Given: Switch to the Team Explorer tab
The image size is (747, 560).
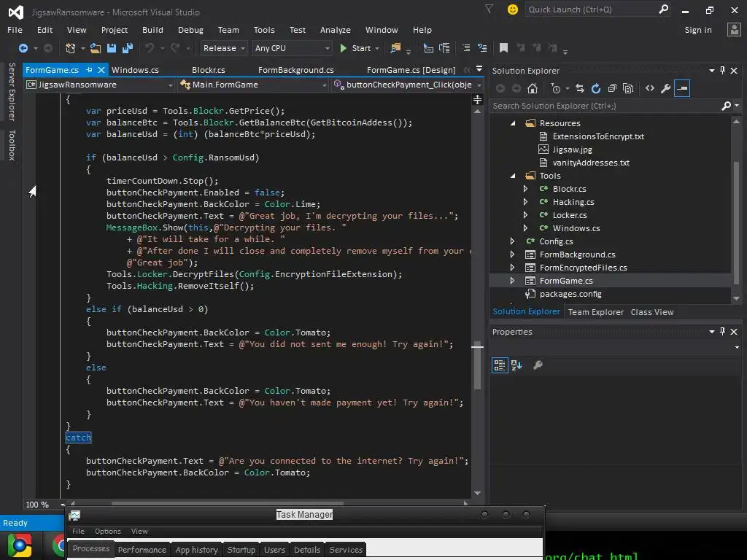Looking at the screenshot, I should [x=595, y=312].
